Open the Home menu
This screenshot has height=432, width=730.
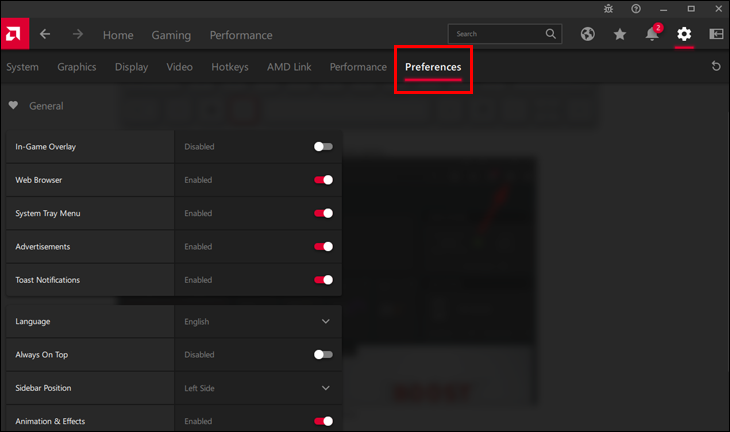pyautogui.click(x=118, y=35)
